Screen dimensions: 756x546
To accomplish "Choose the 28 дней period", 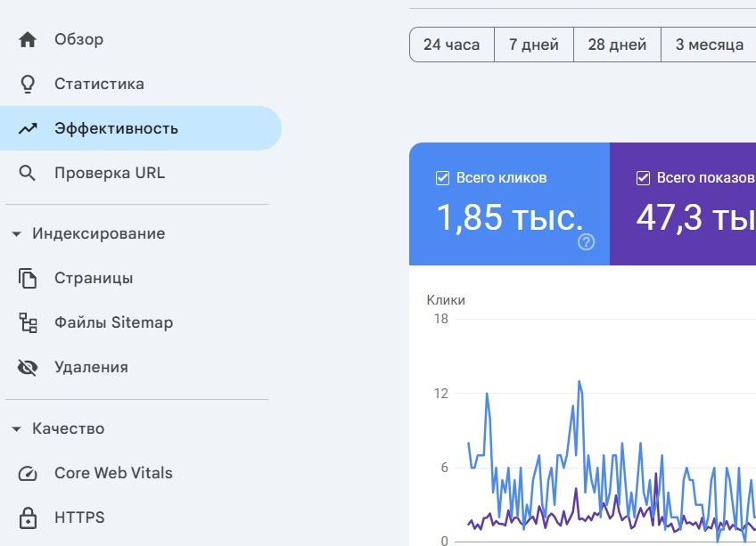I will click(617, 45).
